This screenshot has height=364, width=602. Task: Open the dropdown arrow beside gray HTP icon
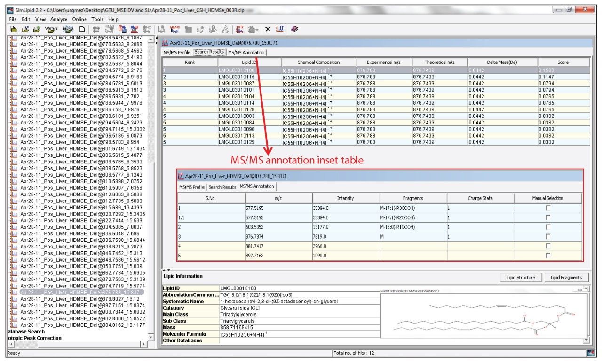click(x=257, y=29)
